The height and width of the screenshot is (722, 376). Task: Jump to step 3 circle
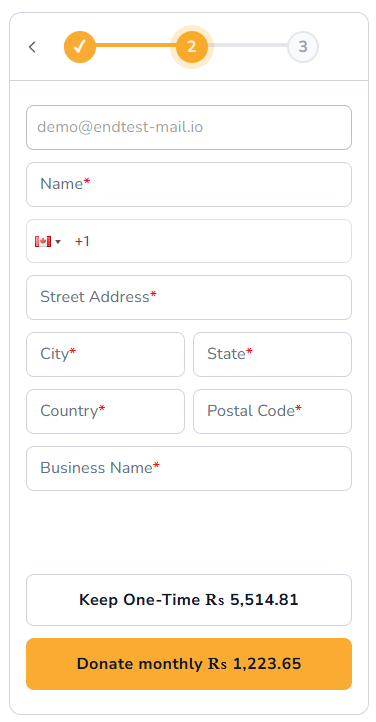[x=303, y=47]
